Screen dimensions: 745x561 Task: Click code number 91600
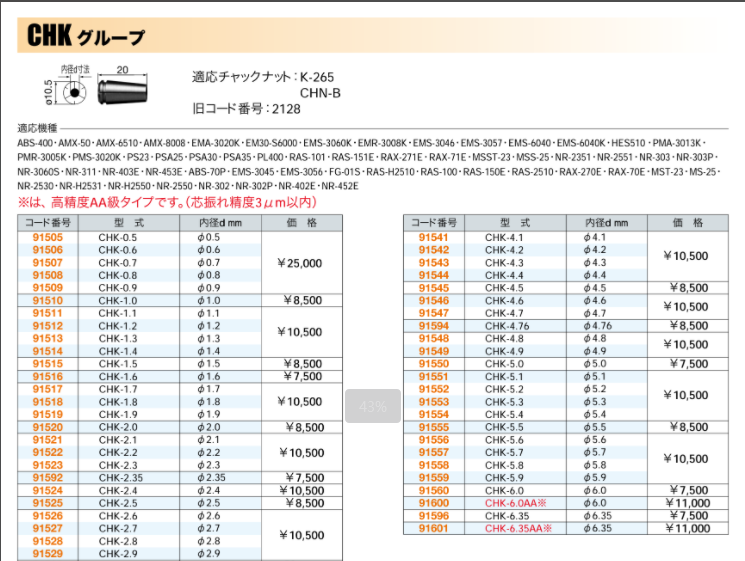(433, 503)
